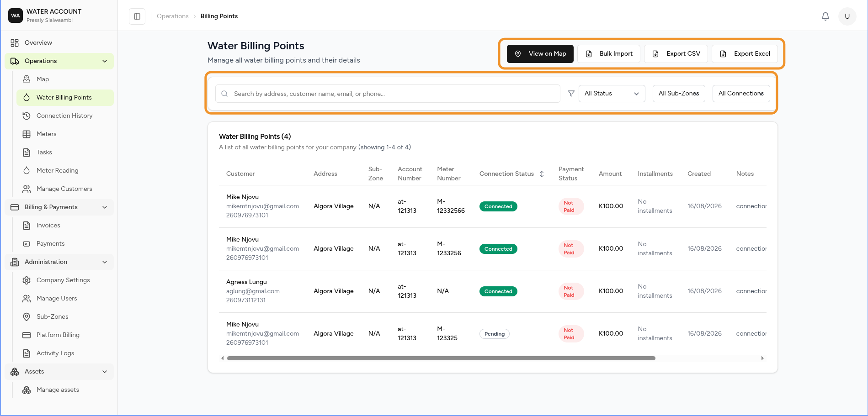Open the Activity Logs page
The width and height of the screenshot is (868, 416).
65,353
